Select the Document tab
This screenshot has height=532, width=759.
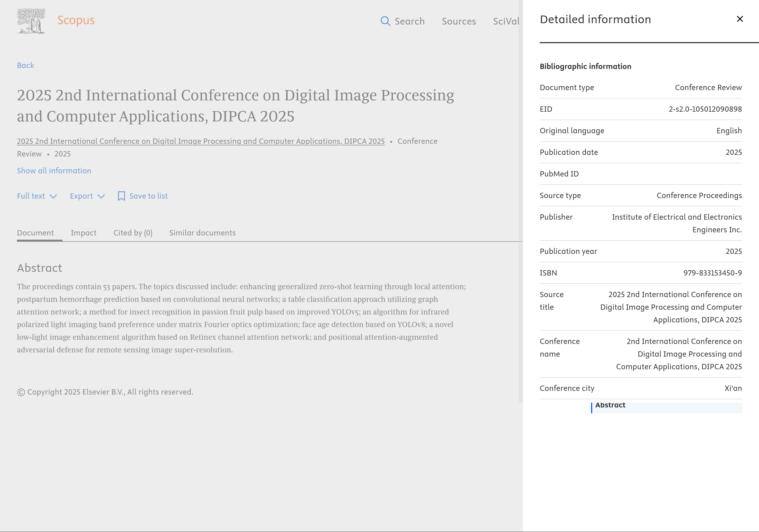[35, 233]
